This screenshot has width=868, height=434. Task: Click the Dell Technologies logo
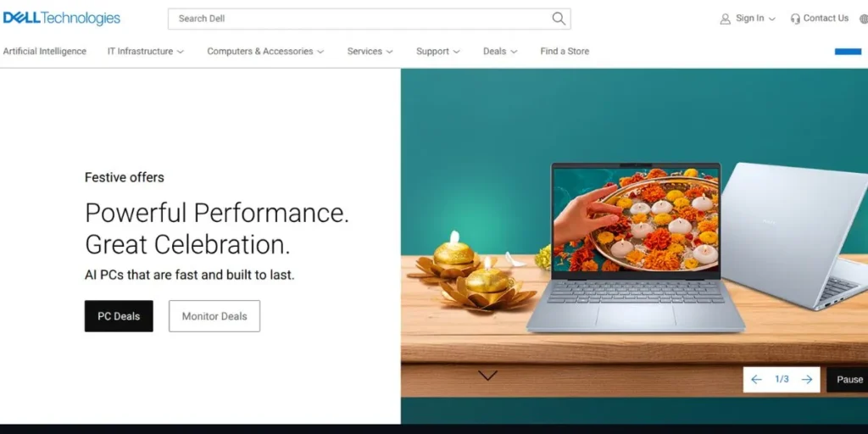coord(61,19)
